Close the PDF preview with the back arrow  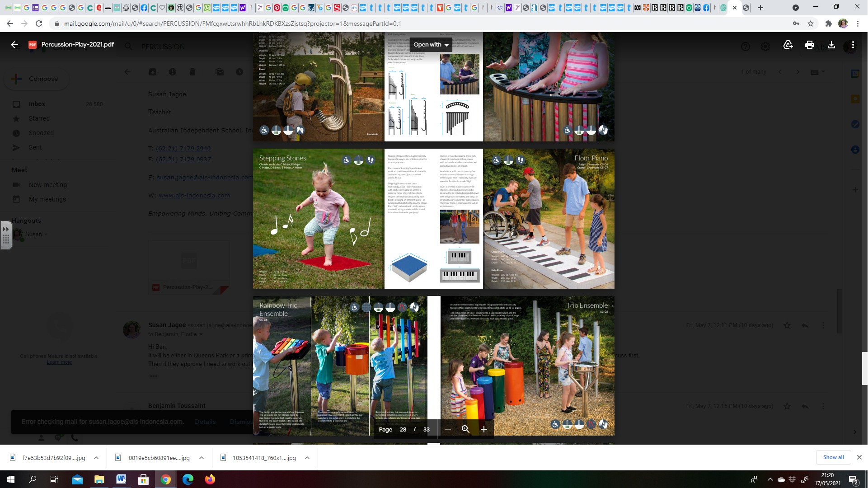tap(14, 45)
